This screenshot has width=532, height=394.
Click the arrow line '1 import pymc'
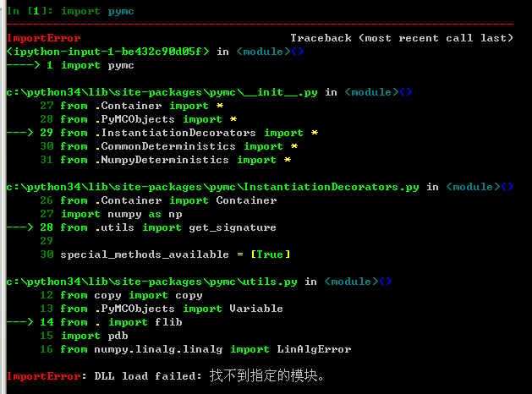70,65
